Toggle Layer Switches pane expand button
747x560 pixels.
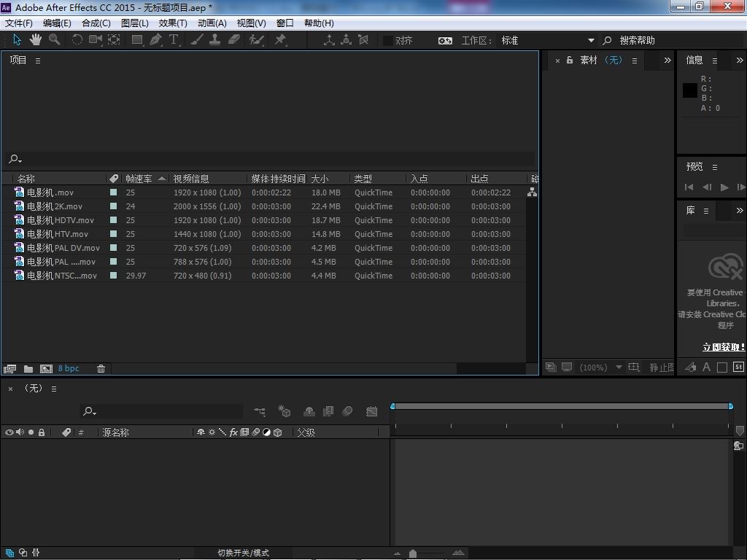point(9,553)
